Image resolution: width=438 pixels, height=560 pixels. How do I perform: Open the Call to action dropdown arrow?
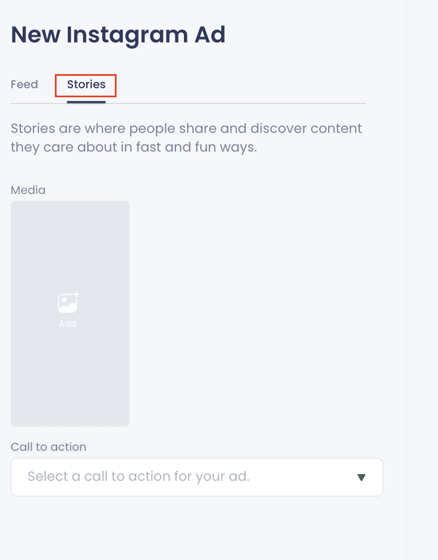[361, 478]
